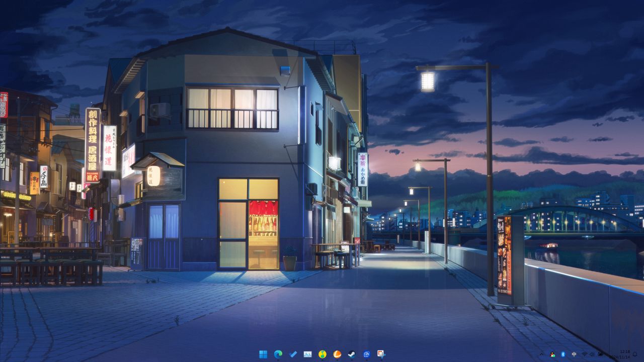Open Bluetooth from the system tray
The width and height of the screenshot is (644, 362).
coord(563,354)
